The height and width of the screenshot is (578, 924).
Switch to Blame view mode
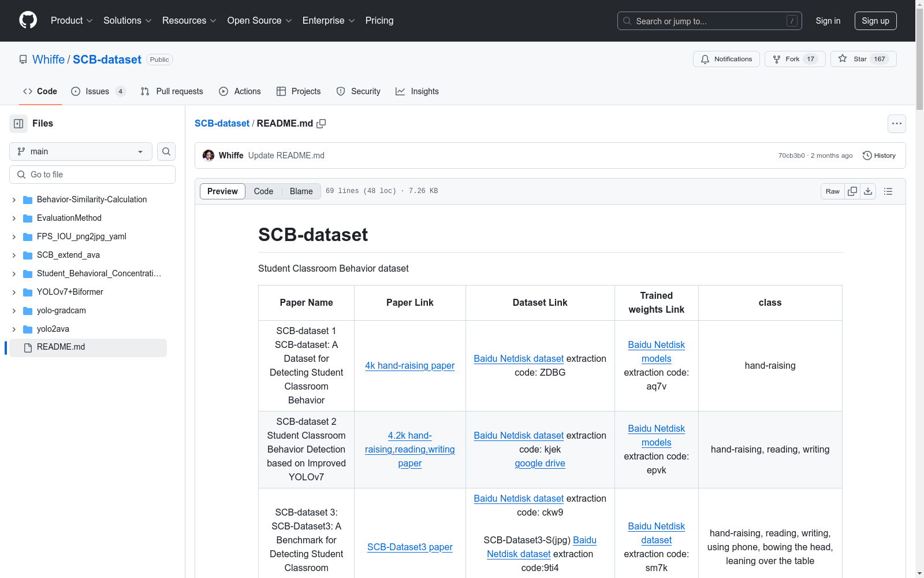[x=301, y=191]
